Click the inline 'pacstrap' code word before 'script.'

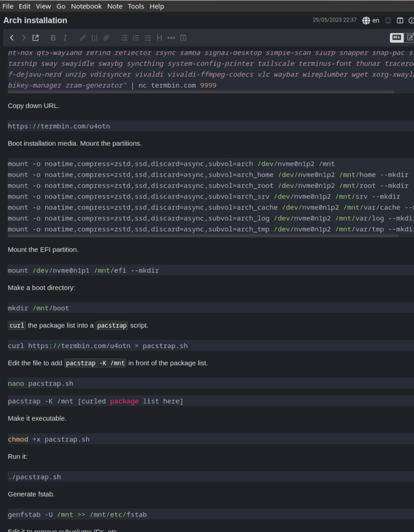(x=112, y=326)
